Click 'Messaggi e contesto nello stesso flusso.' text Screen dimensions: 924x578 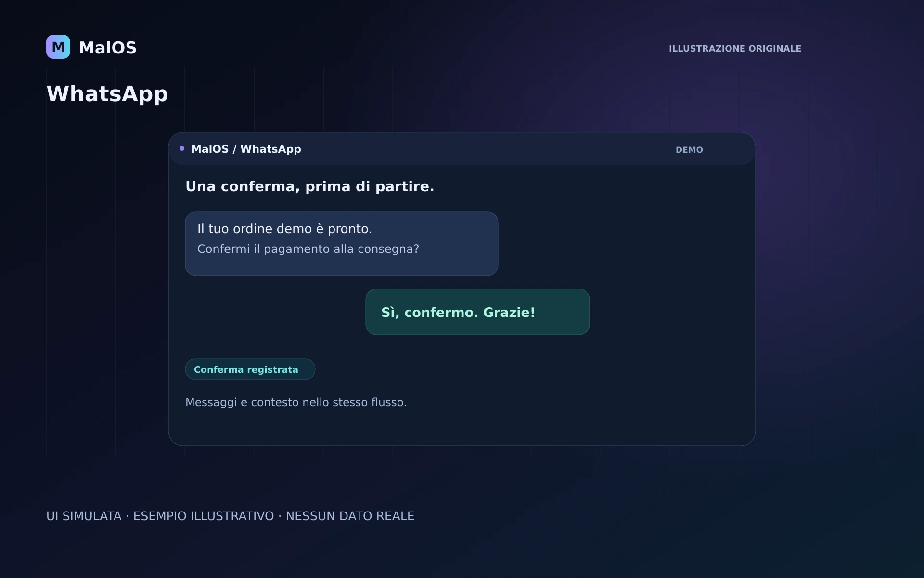(296, 402)
